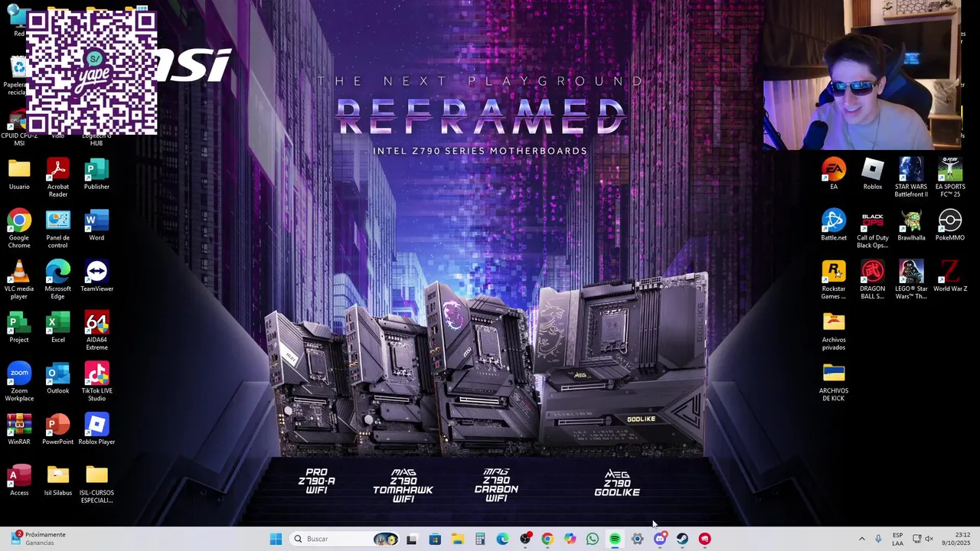Open the LEGO Star Wars shortcut
The height and width of the screenshot is (551, 980).
pos(911,280)
